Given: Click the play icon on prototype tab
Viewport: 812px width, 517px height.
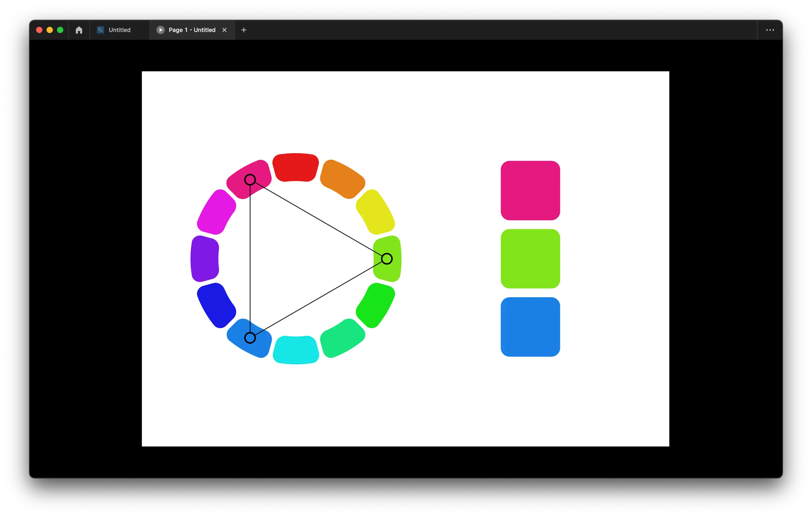Looking at the screenshot, I should 160,30.
